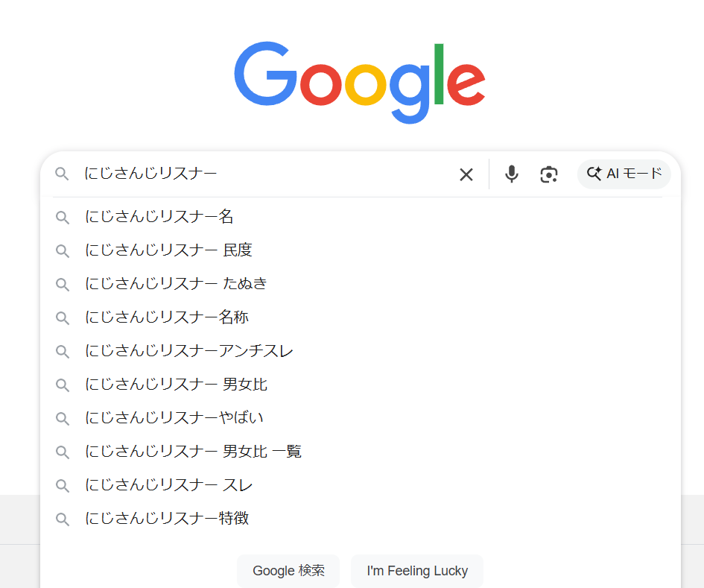Clear the search box with X

[x=466, y=174]
